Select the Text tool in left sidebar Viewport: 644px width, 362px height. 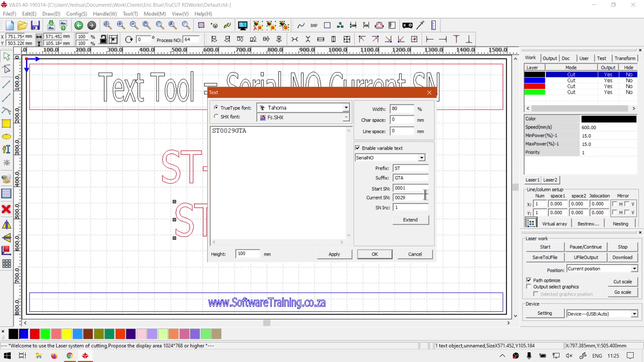tap(6, 149)
